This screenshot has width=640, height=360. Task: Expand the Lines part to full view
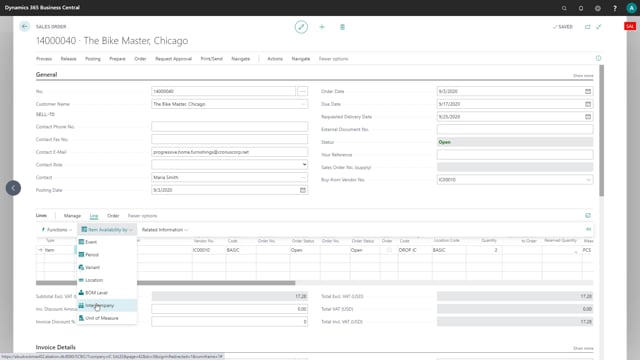pyautogui.click(x=588, y=216)
